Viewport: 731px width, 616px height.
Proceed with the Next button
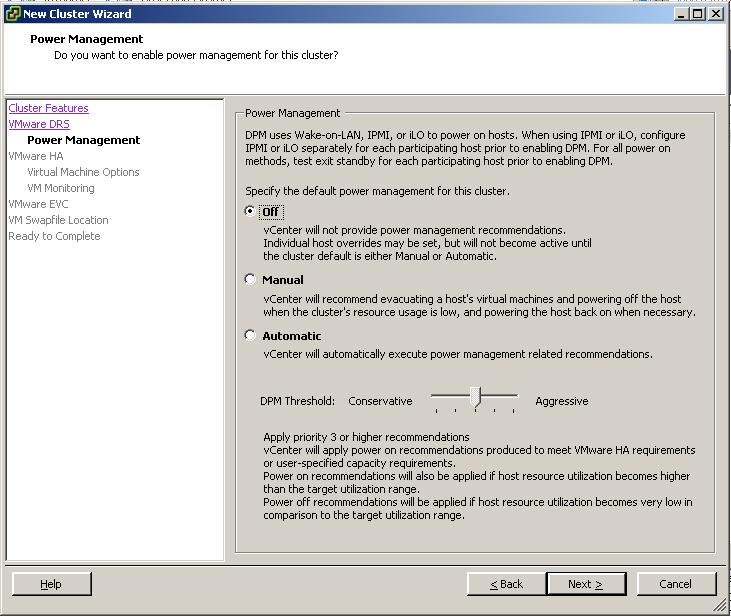[x=586, y=584]
